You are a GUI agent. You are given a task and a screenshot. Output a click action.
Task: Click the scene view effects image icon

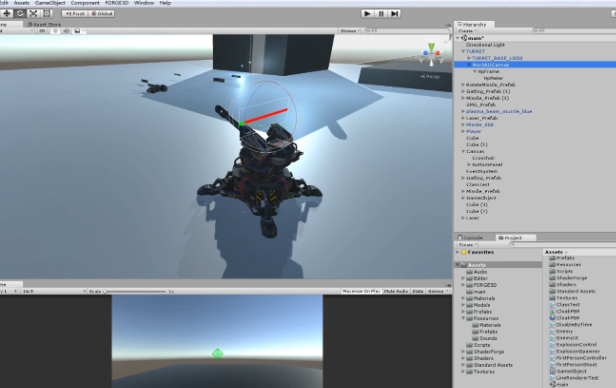[77, 31]
